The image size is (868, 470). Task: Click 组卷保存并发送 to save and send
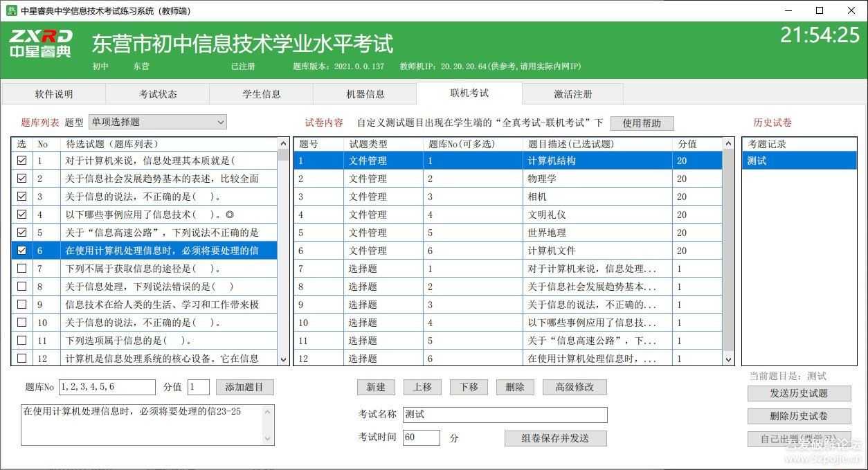555,438
